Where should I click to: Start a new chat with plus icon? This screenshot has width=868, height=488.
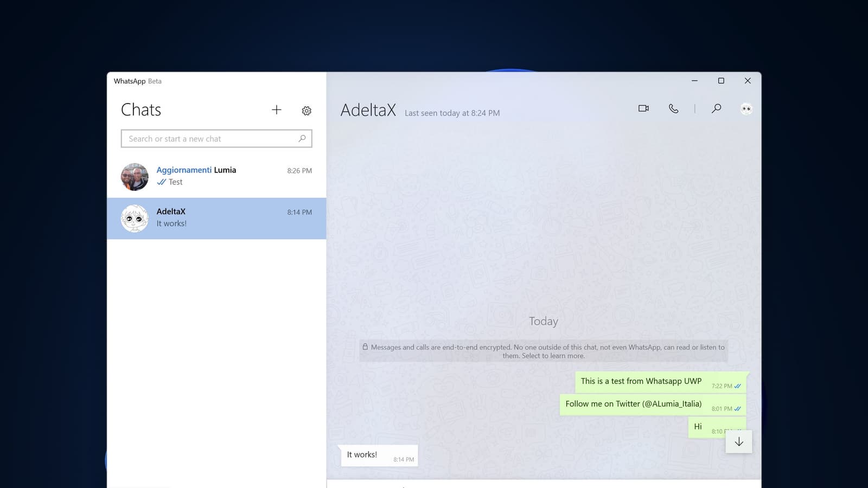click(277, 110)
